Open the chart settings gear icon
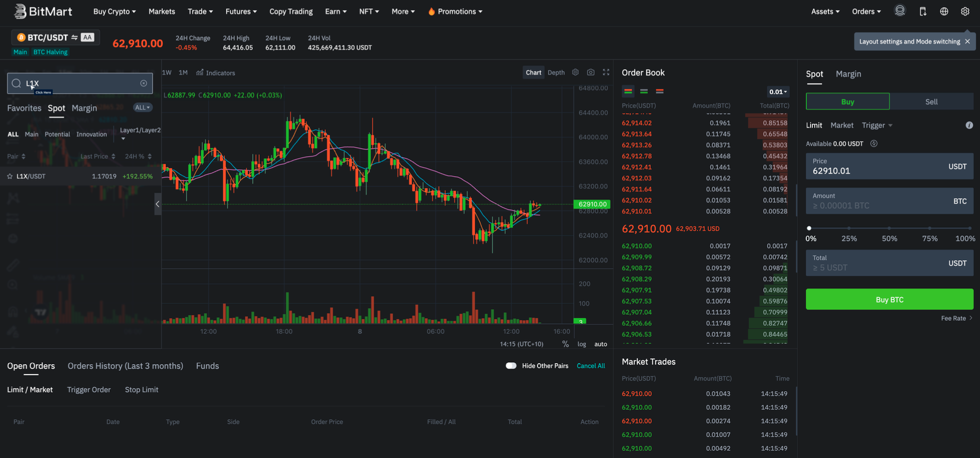 pos(576,72)
